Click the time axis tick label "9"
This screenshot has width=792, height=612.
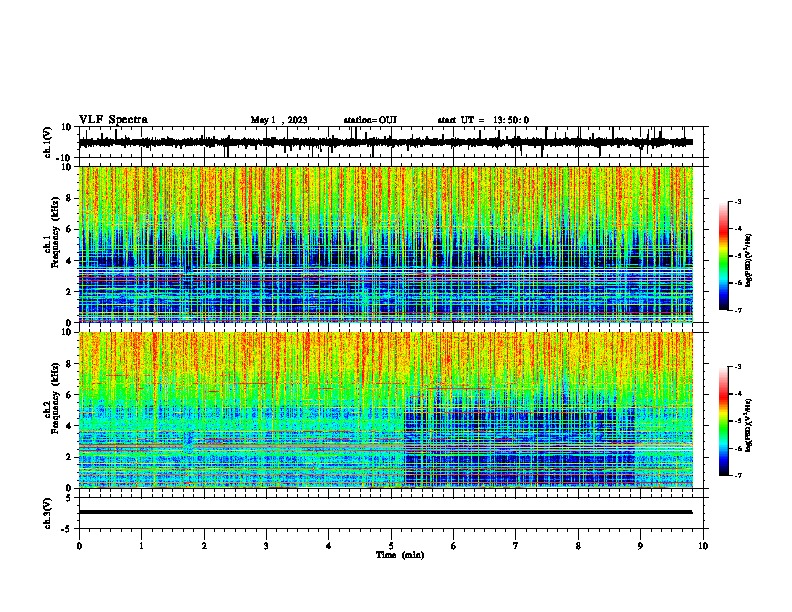click(640, 546)
